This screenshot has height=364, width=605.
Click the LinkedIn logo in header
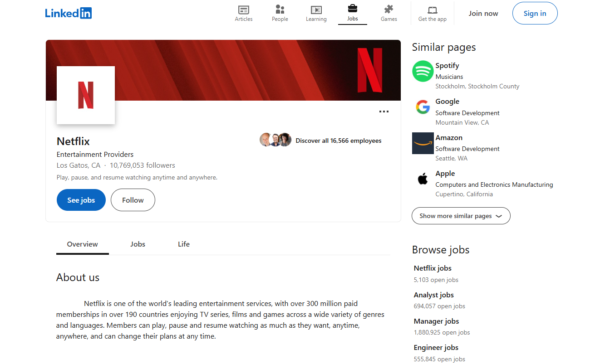69,13
